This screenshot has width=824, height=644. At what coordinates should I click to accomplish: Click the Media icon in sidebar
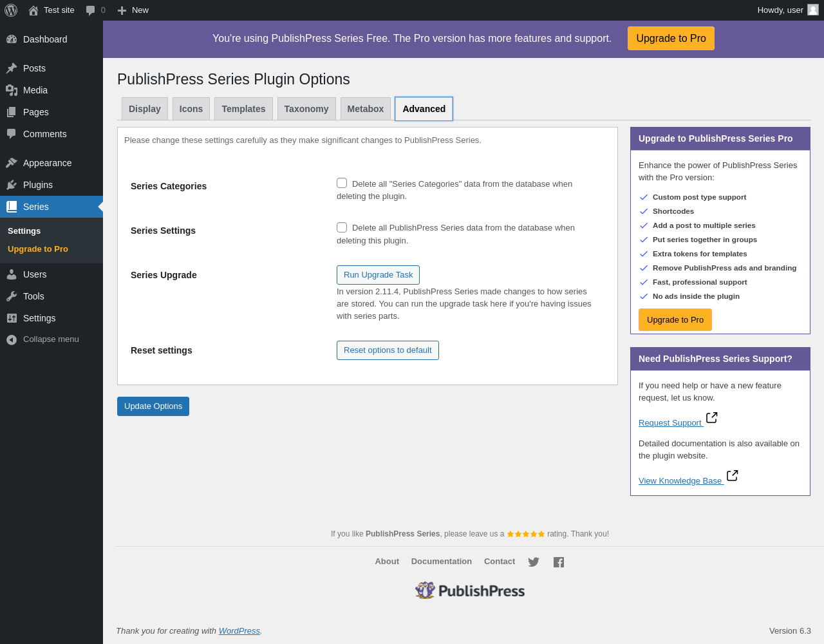(12, 90)
